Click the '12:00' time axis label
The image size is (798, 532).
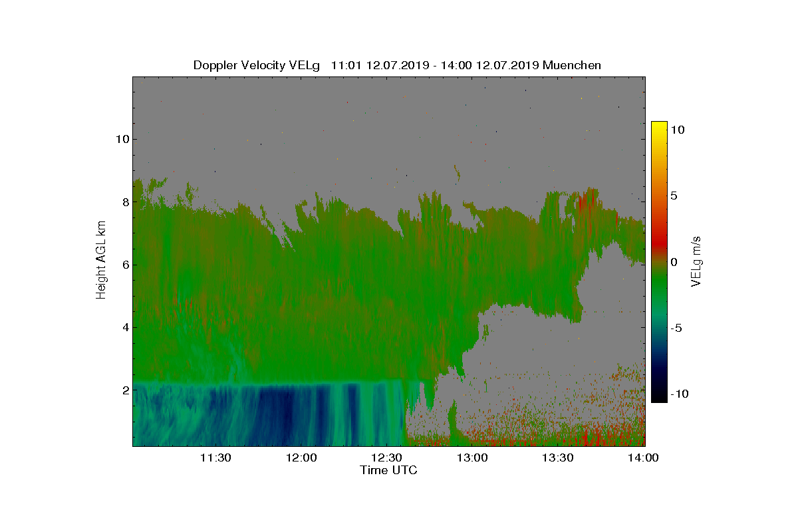pos(301,458)
